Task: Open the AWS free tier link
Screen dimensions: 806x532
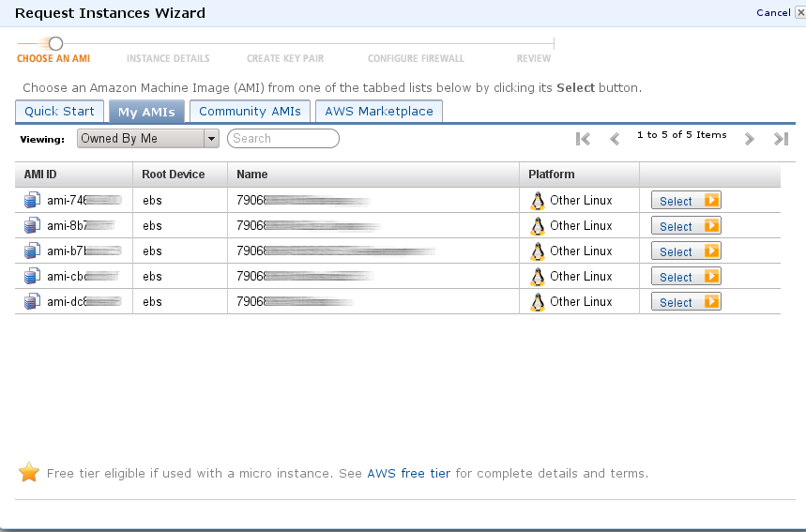Action: [409, 474]
